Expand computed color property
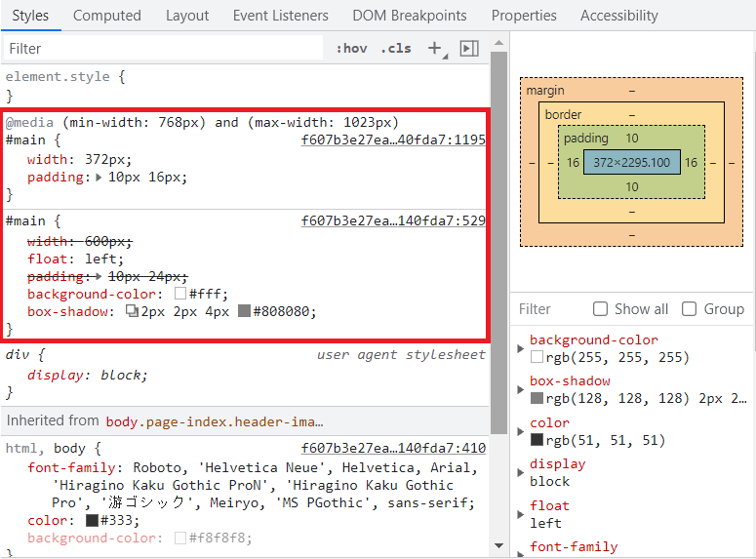Screen dimensions: 756x559 point(520,431)
